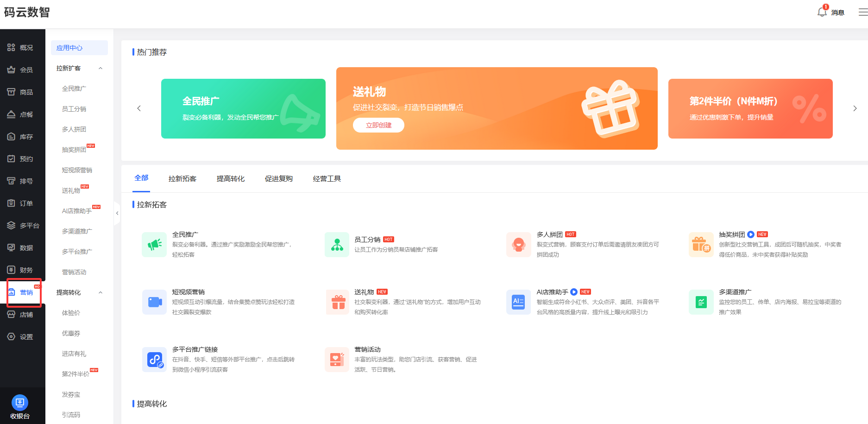
Task: Collapse the 拉新扩客 sidebar group
Action: tap(101, 69)
